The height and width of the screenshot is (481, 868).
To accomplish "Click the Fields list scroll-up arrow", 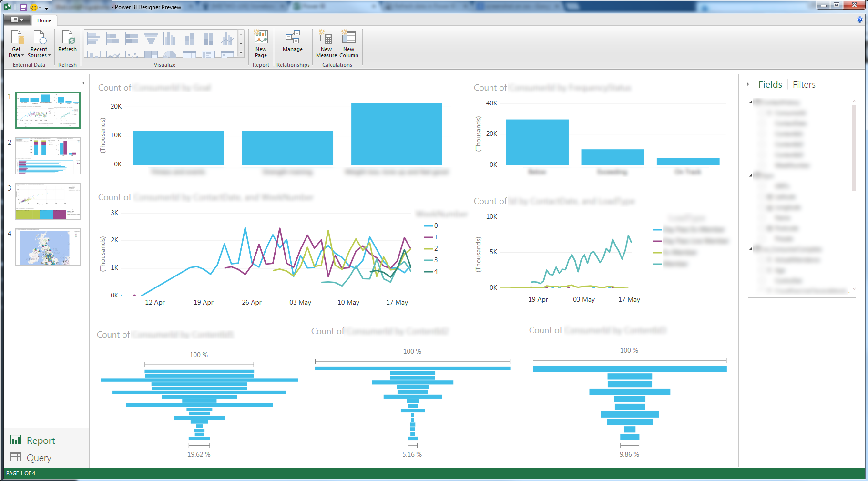I will 854,101.
